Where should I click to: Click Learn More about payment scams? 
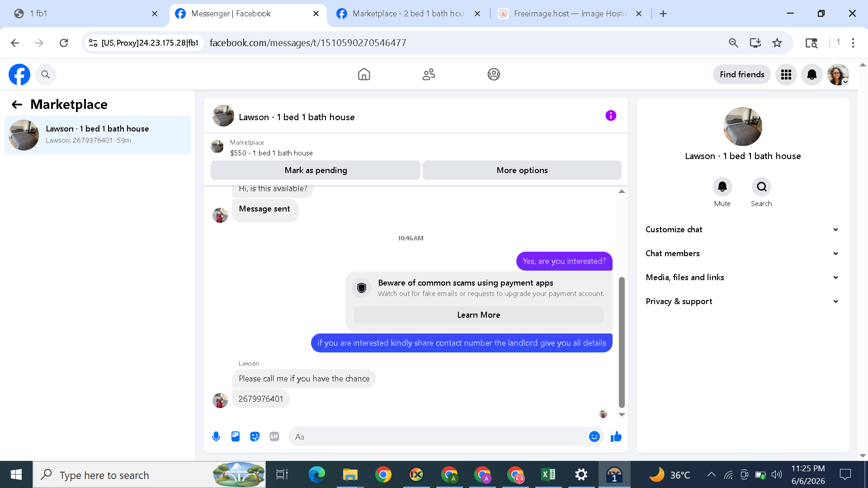click(x=479, y=315)
